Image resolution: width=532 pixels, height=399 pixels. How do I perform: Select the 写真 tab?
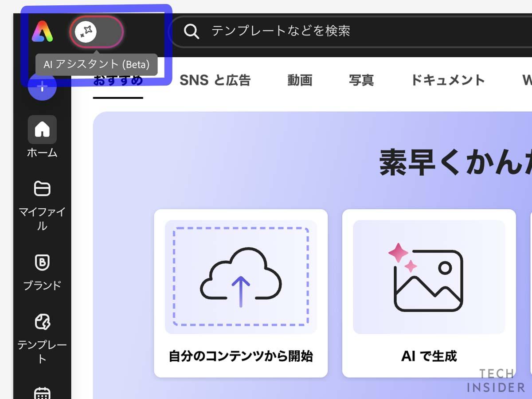361,80
